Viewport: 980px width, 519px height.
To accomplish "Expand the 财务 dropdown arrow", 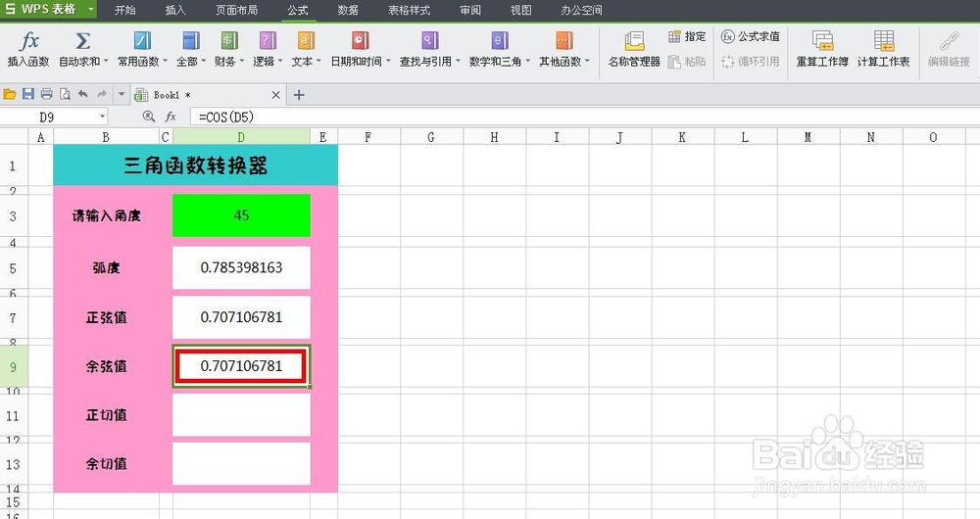I will [x=241, y=62].
